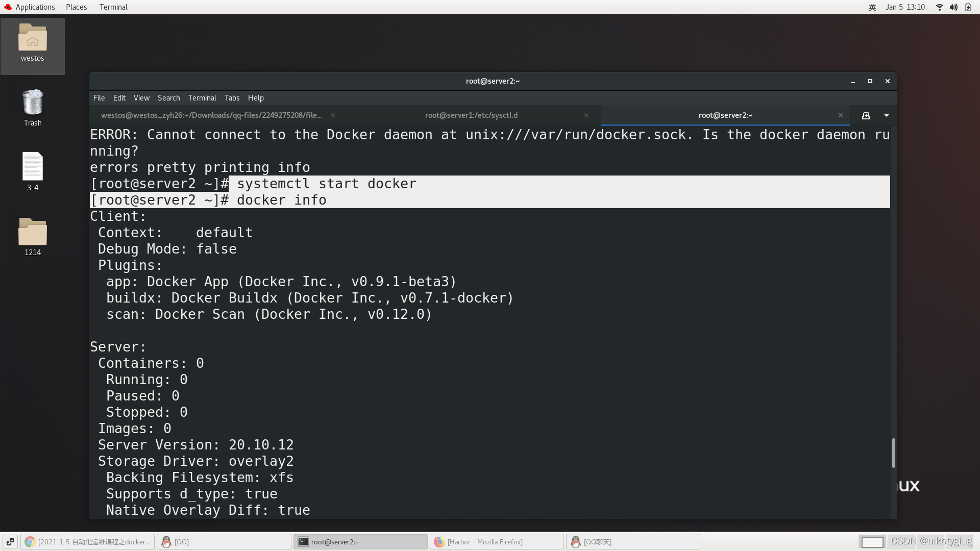Screen dimensions: 980x551
Task: Click the Native Overlay Diff: true line
Action: 208,510
